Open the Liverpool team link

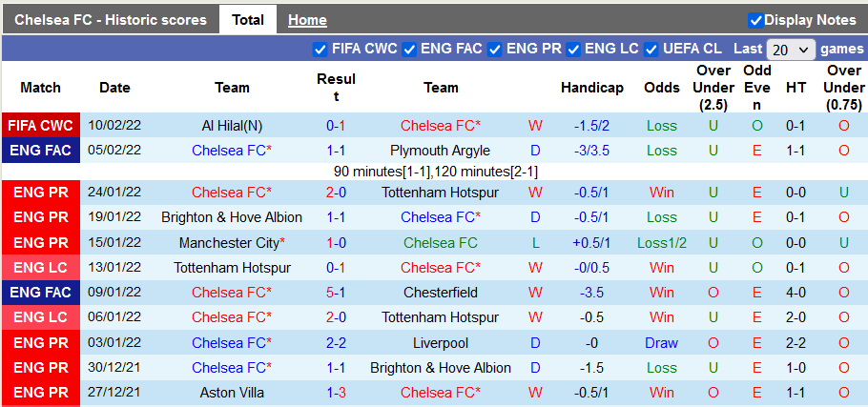click(441, 343)
